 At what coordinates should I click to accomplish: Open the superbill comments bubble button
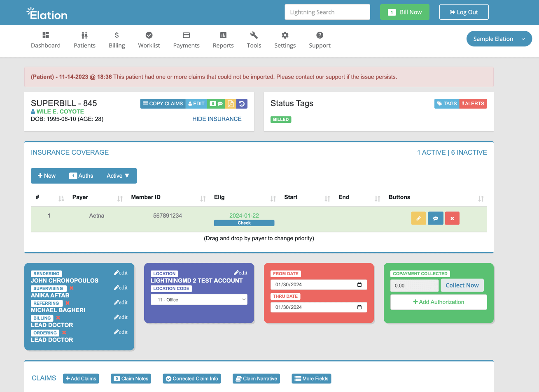pos(216,104)
